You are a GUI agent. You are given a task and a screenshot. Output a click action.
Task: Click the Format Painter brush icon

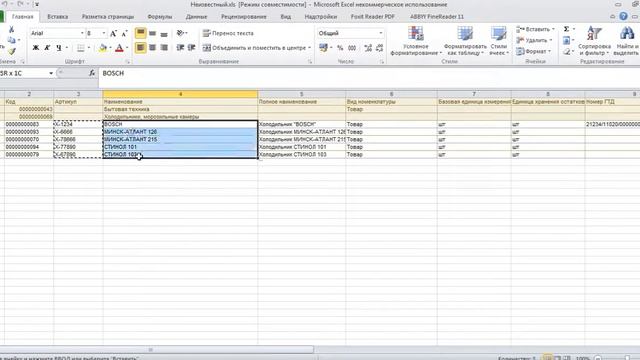click(x=11, y=51)
